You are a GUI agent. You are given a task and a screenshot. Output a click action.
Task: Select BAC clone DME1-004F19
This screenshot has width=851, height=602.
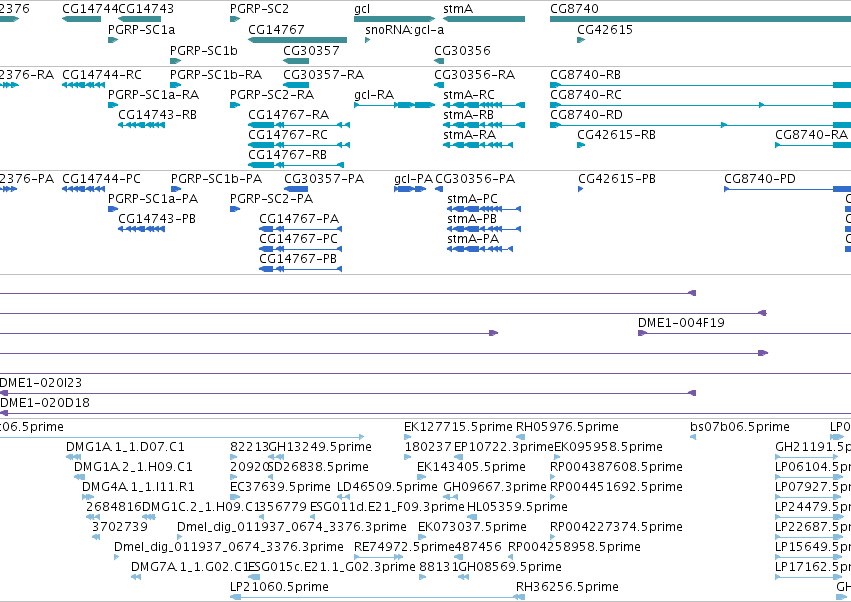(744, 333)
